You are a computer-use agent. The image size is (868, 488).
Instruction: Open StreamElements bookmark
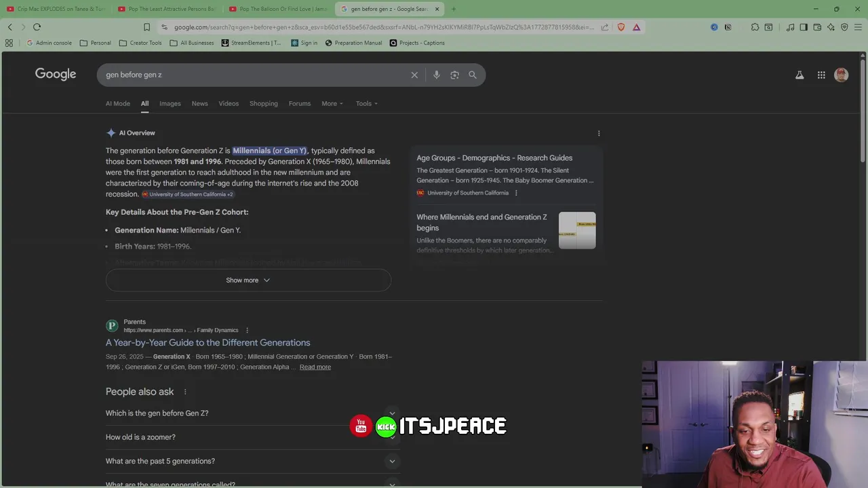point(251,43)
